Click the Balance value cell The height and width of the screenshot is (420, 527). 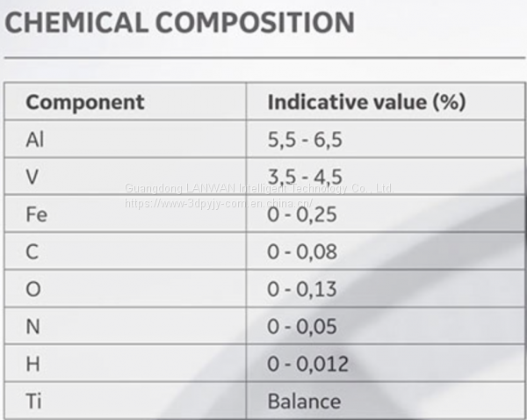304,402
